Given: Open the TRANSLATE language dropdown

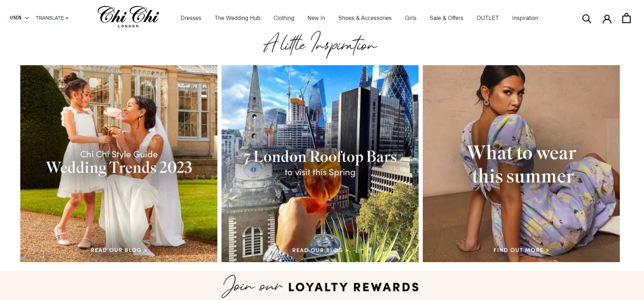Looking at the screenshot, I should (52, 18).
